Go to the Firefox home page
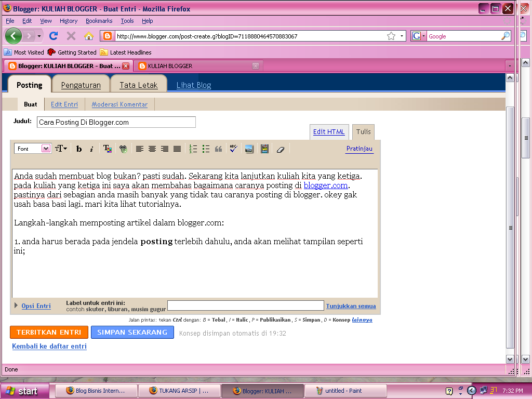This screenshot has height=399, width=532. pos(89,36)
